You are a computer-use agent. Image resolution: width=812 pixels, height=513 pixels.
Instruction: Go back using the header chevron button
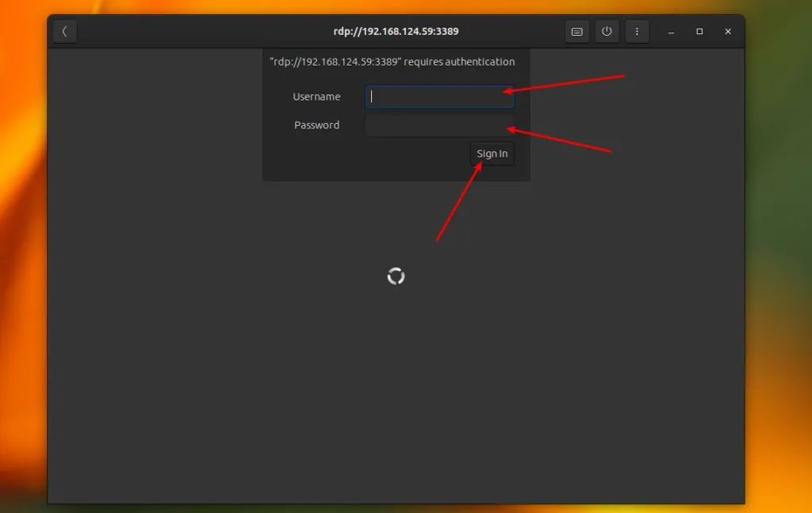(x=65, y=32)
